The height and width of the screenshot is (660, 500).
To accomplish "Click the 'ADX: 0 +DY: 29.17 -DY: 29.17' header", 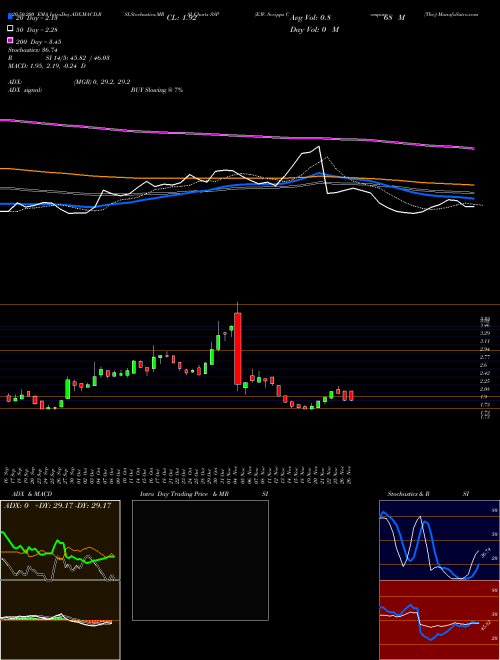I will 57,506.
